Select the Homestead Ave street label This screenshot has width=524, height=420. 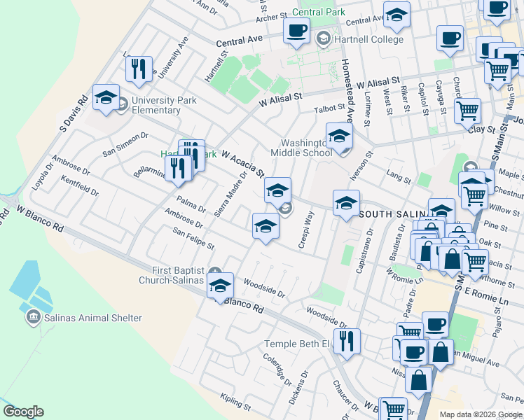(x=347, y=91)
